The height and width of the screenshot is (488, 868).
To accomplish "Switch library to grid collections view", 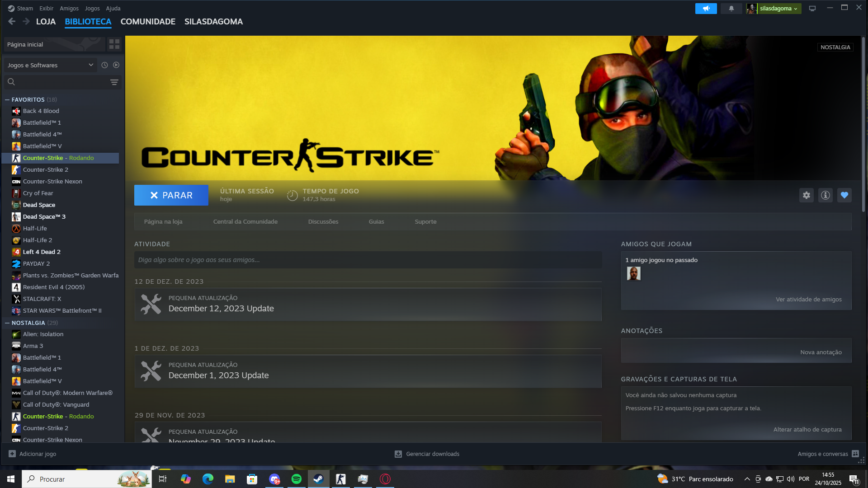I will [114, 44].
